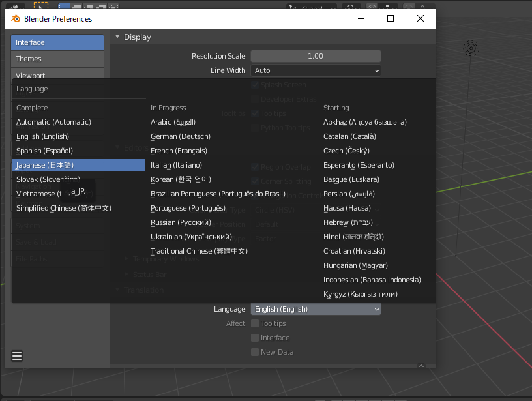Screen dimensions: 532x401
Task: Select Korean language option
Action: (x=181, y=179)
